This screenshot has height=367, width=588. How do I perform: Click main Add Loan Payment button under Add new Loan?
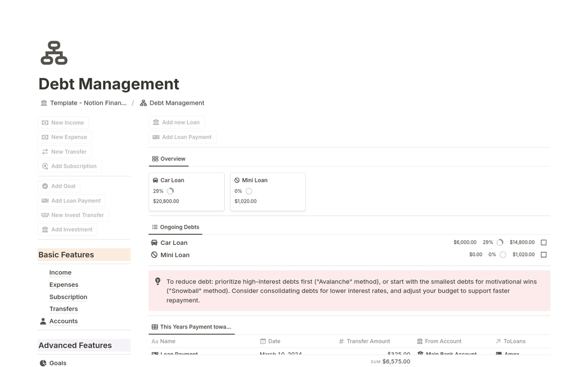(x=183, y=137)
